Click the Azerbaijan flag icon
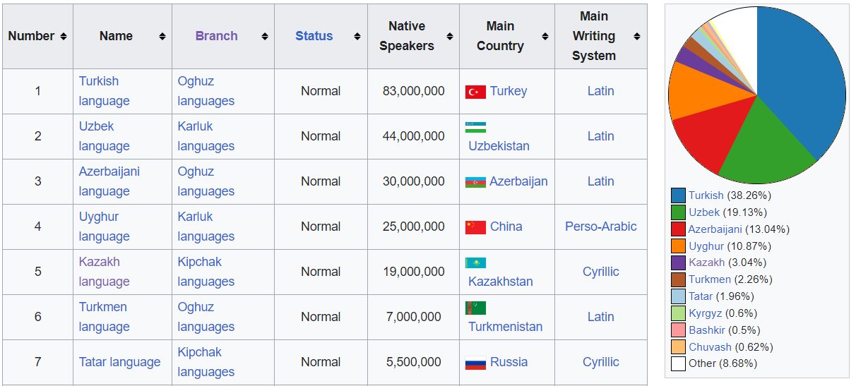Image resolution: width=868 pixels, height=386 pixels. (x=475, y=182)
